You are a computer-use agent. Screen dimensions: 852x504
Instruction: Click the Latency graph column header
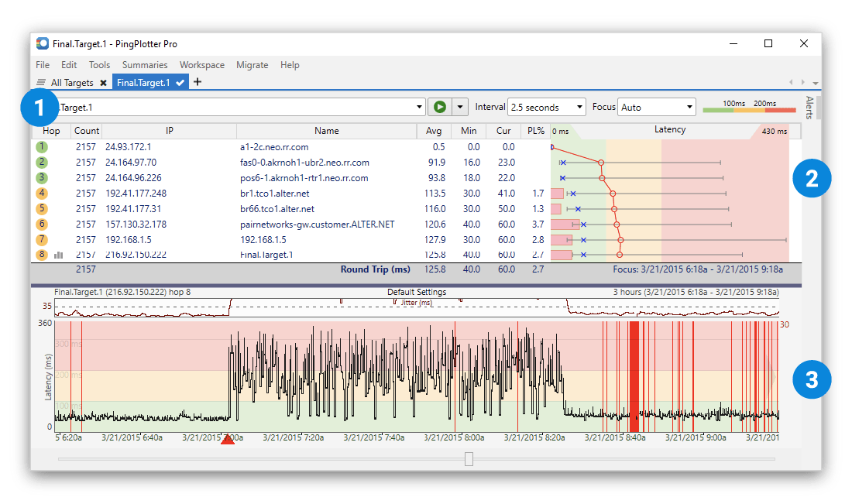coord(670,130)
